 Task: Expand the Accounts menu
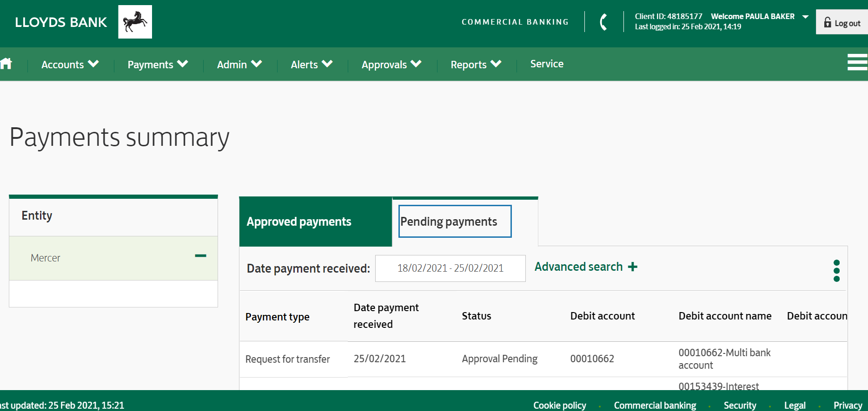point(70,64)
